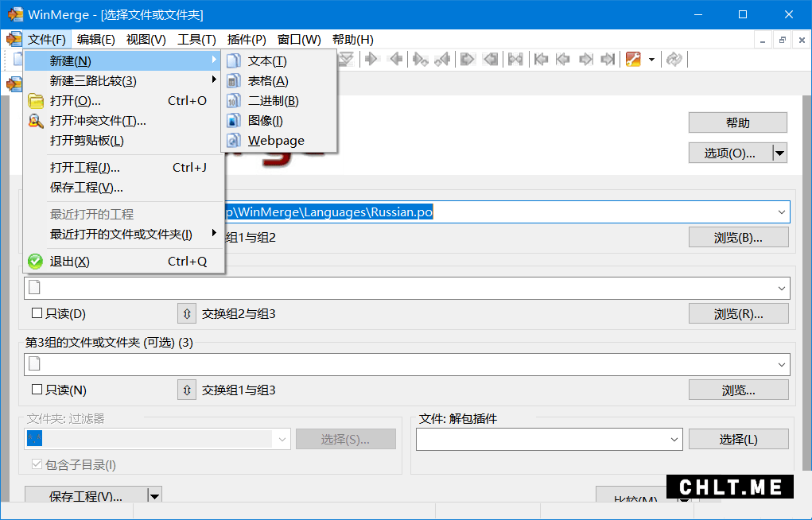Click the image icon beside 图像(I)
The height and width of the screenshot is (520, 812).
coord(234,121)
